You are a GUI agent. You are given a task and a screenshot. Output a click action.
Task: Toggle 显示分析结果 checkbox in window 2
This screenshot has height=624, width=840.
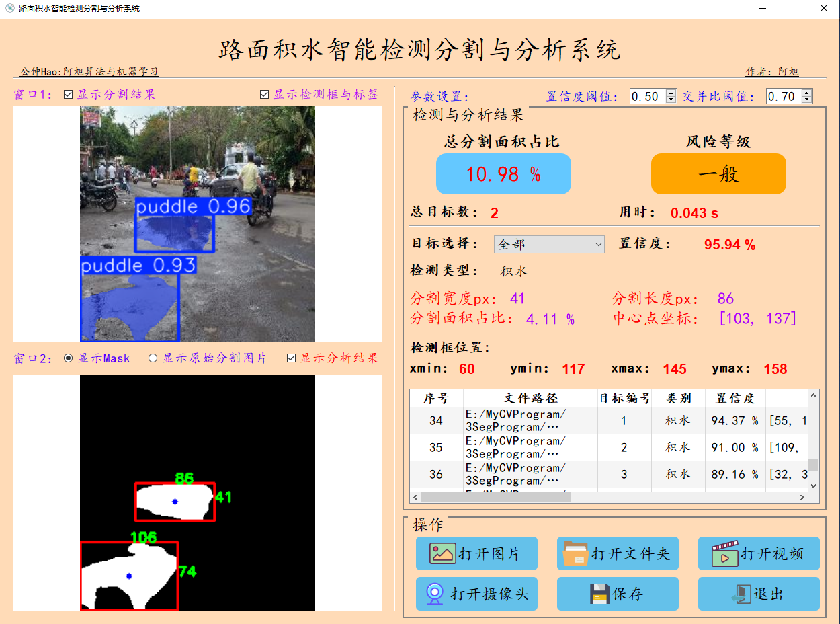click(x=291, y=358)
